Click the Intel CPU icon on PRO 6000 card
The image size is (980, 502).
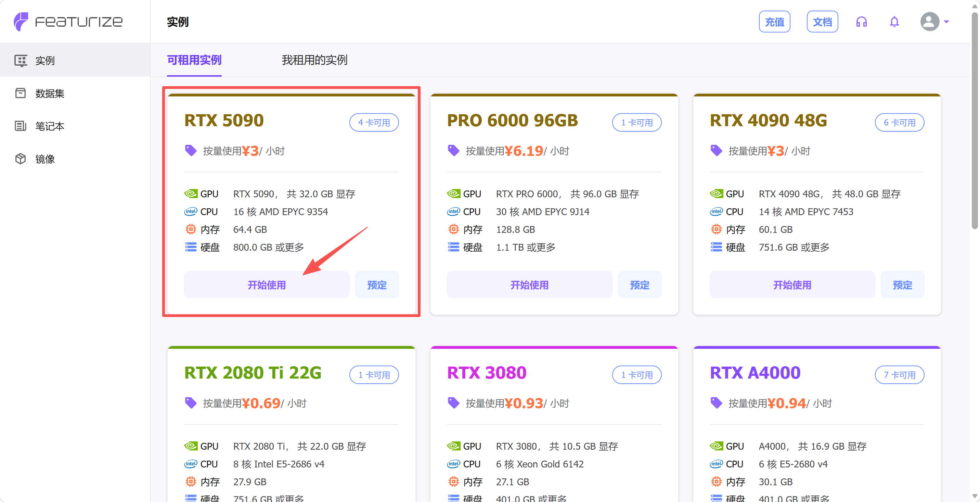click(453, 211)
